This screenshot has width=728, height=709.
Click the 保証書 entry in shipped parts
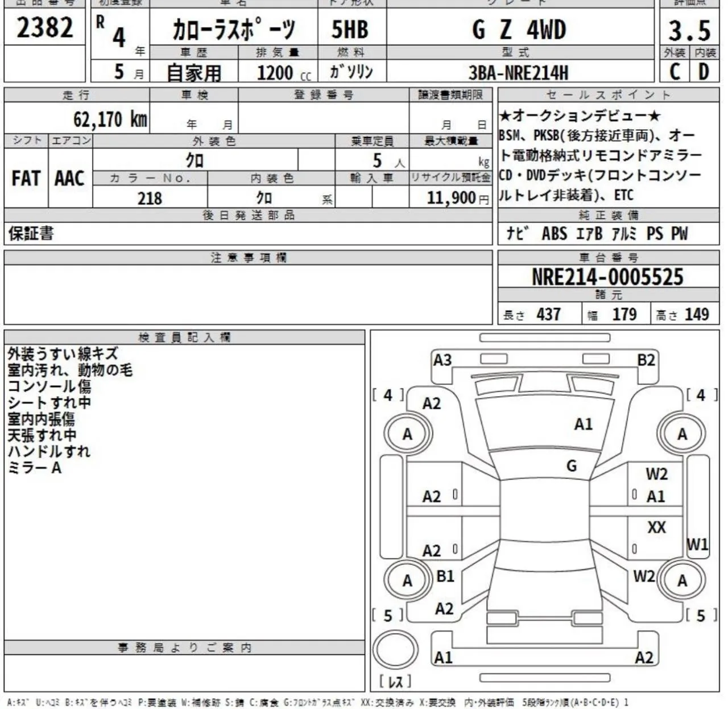point(31,233)
